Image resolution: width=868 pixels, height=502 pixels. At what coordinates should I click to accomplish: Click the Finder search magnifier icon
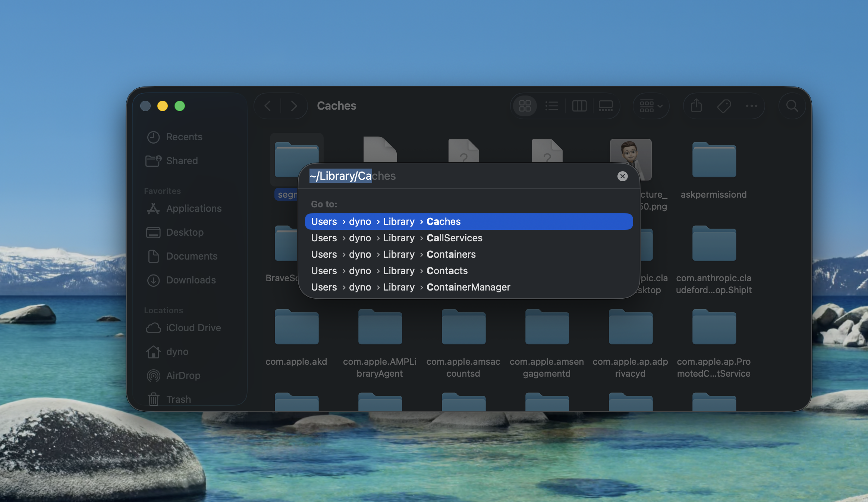(x=792, y=106)
